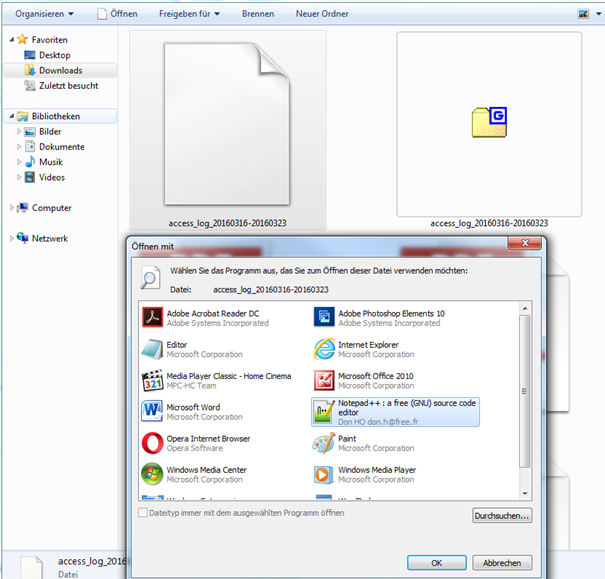
Task: Click the 'Opera Internet Browser' label
Action: [x=208, y=439]
